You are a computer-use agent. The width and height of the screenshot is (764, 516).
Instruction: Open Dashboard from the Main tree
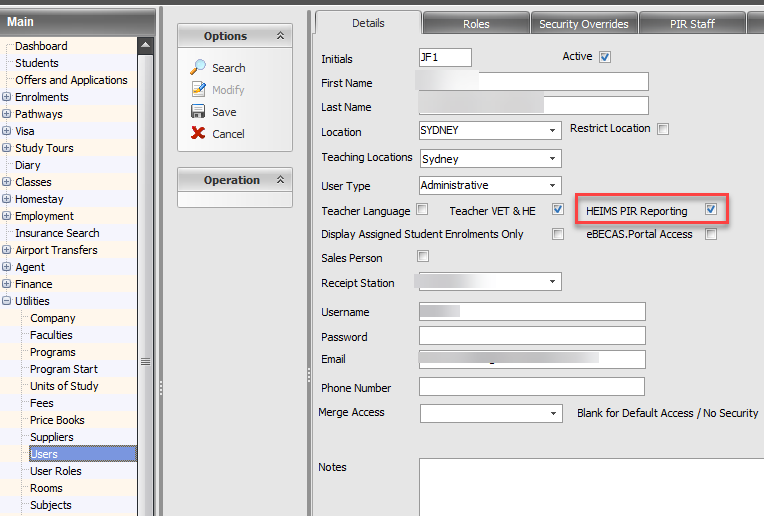41,46
